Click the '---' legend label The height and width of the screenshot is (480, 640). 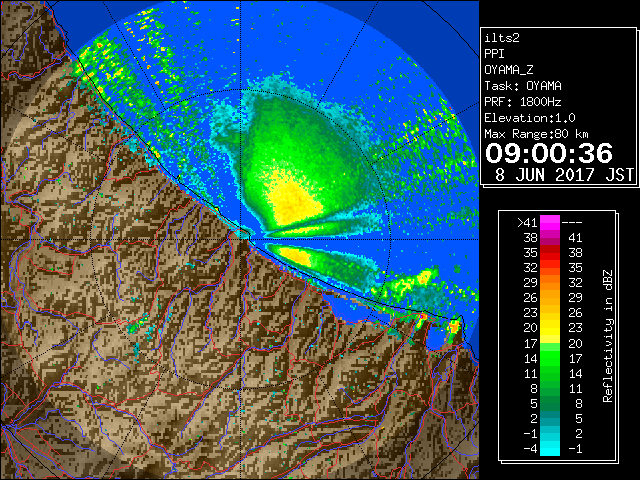572,223
